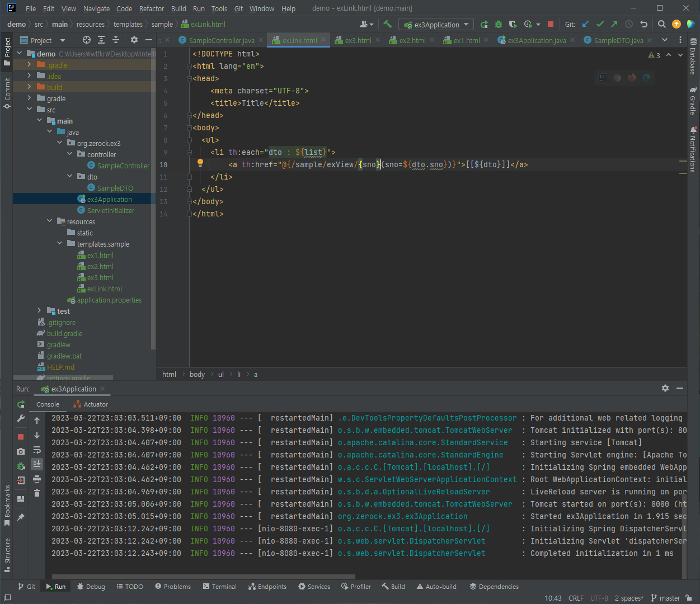The image size is (700, 604).
Task: Open Run panel settings gear
Action: pos(665,388)
